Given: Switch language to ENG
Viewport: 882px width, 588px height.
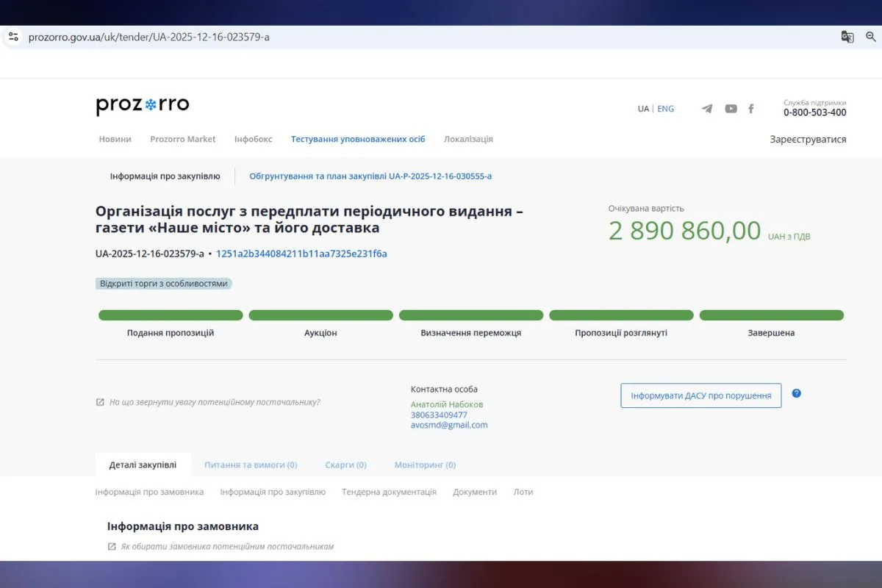Looking at the screenshot, I should pyautogui.click(x=665, y=108).
